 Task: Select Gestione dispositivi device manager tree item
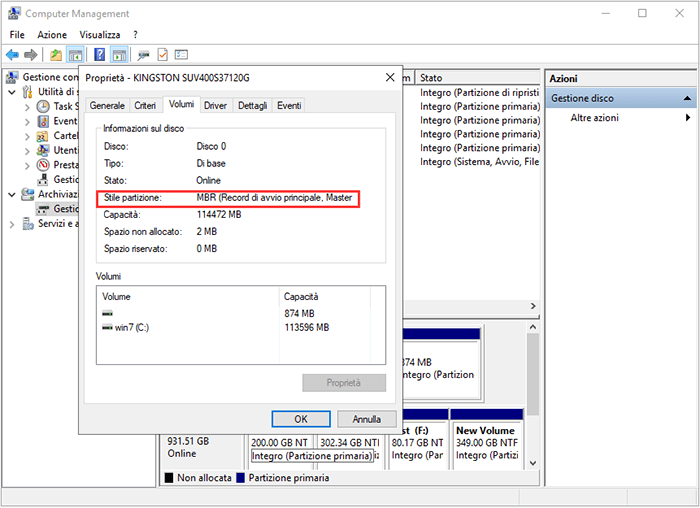(x=58, y=179)
